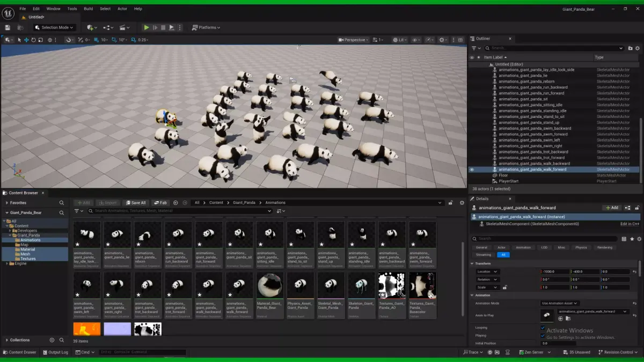
Task: Click the Fab button in Content Browser
Action: pos(160,203)
